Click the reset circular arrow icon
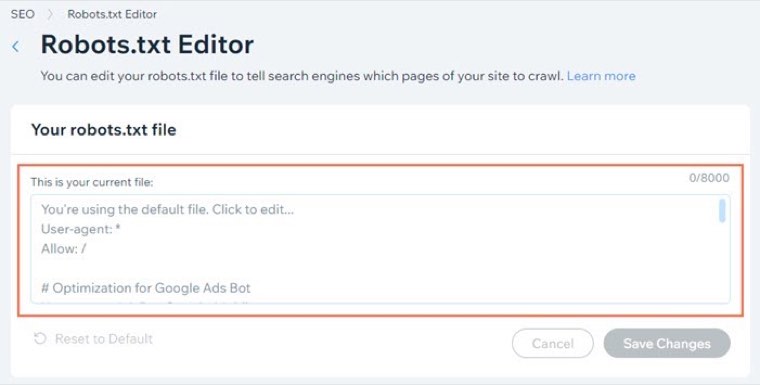The width and height of the screenshot is (760, 385). click(x=40, y=338)
